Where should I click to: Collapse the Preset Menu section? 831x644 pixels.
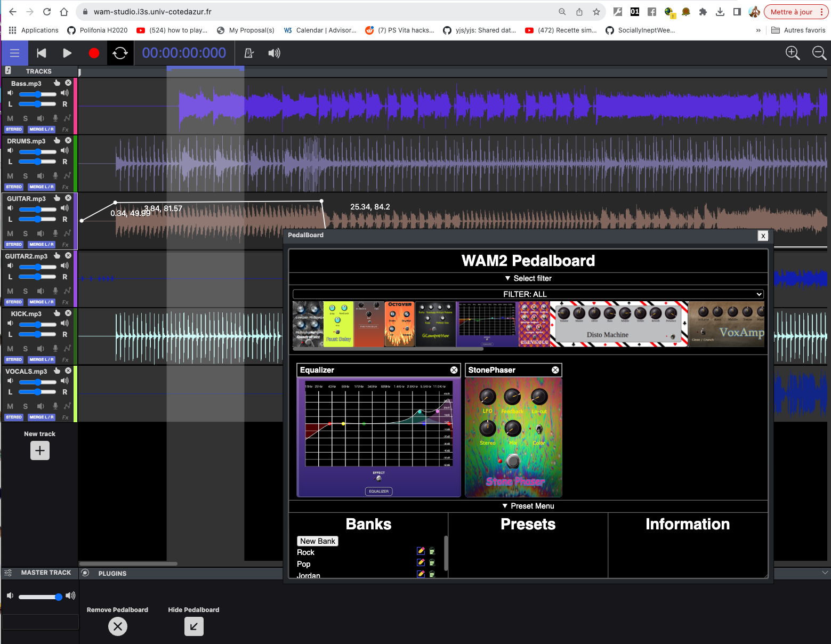pyautogui.click(x=528, y=506)
